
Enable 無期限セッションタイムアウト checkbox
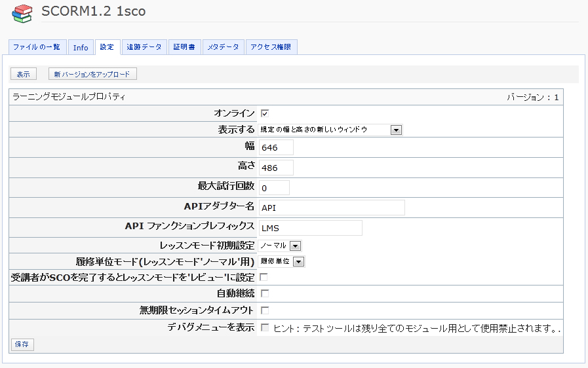tap(265, 310)
